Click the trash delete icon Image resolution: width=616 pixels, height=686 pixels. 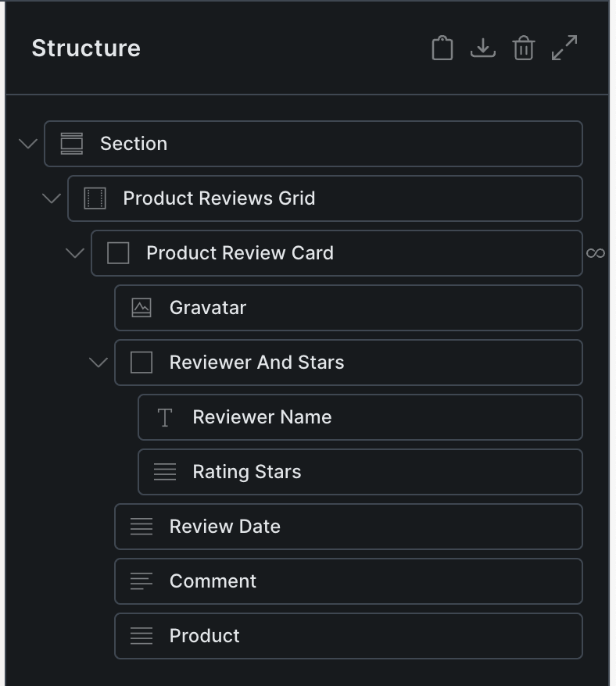click(523, 48)
